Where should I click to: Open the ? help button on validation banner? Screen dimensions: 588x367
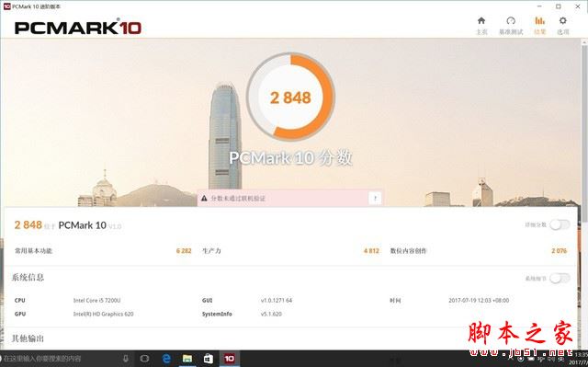[x=375, y=198]
